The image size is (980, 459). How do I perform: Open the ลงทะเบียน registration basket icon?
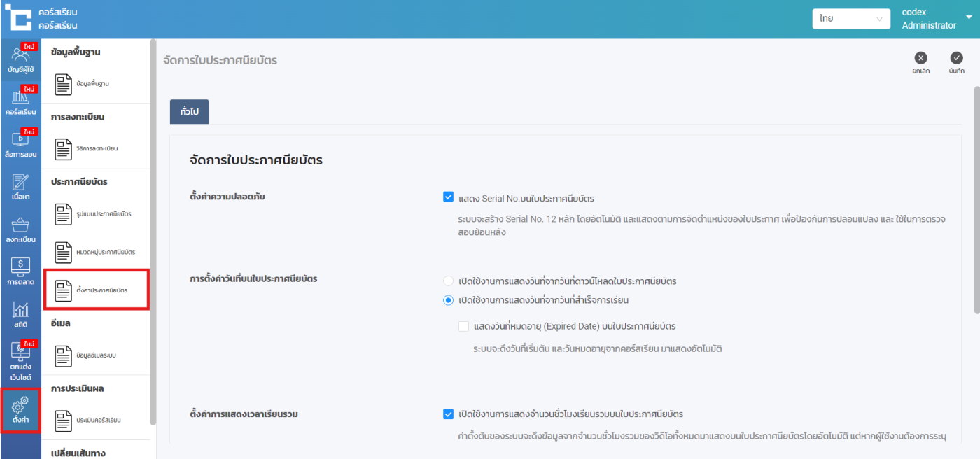click(20, 229)
